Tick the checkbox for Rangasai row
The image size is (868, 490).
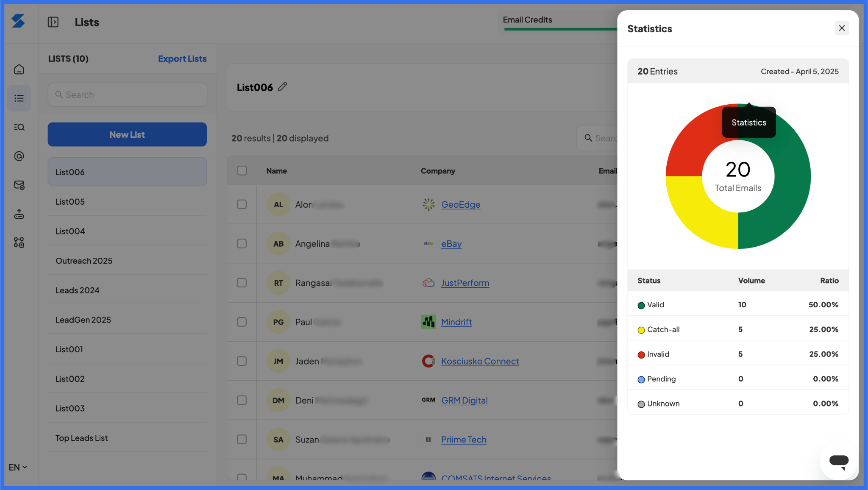coord(242,283)
